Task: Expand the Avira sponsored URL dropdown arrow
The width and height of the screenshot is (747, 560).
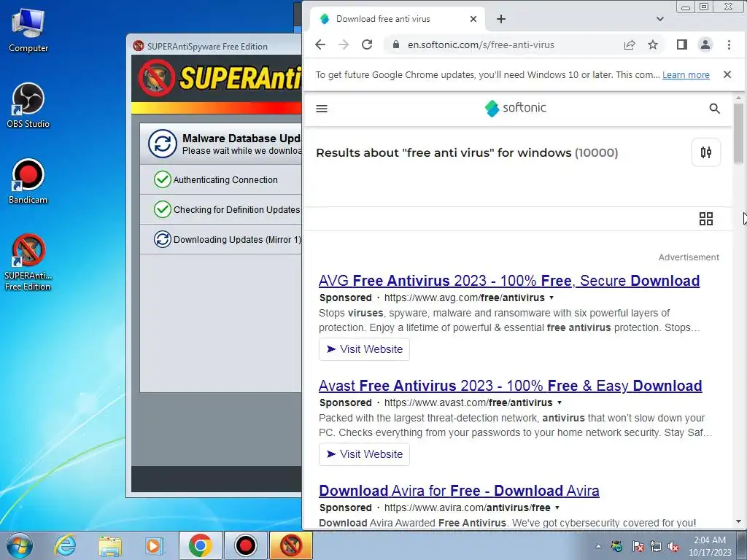Action: pos(557,507)
